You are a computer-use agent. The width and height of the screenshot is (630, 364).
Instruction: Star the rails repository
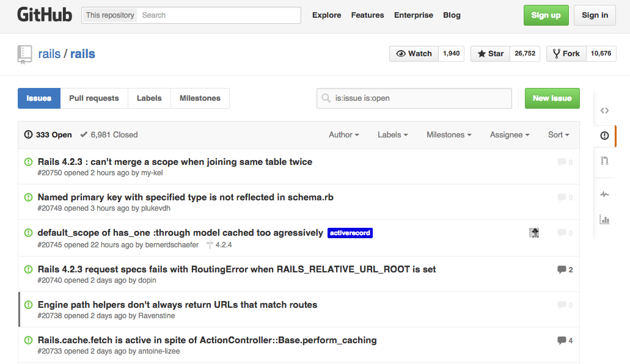491,54
